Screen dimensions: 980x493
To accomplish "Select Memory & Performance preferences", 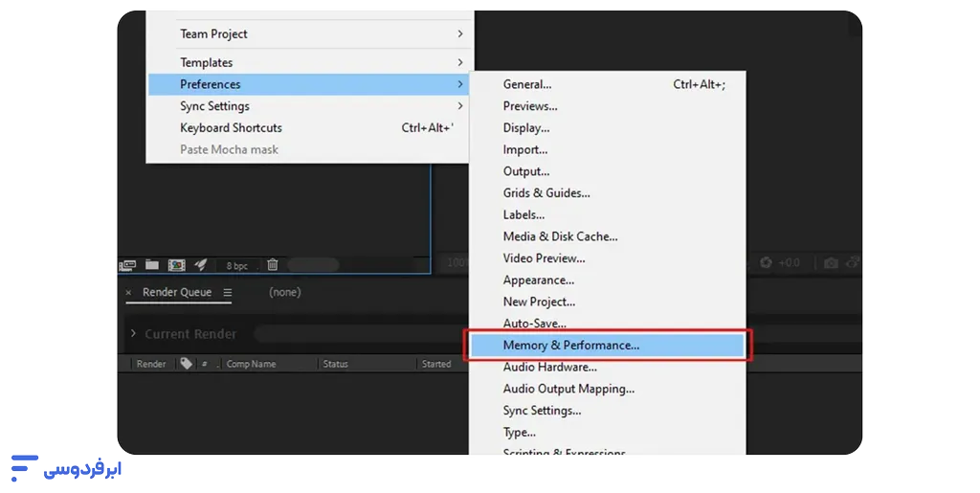I will (608, 345).
